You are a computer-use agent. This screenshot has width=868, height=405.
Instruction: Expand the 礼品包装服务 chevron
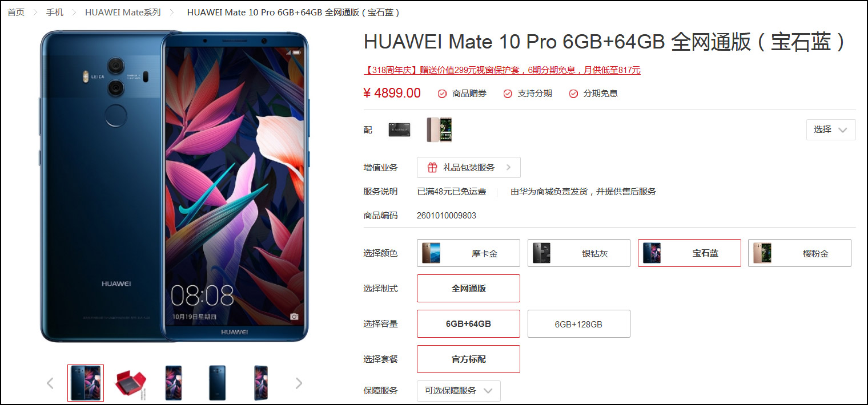pyautogui.click(x=508, y=168)
